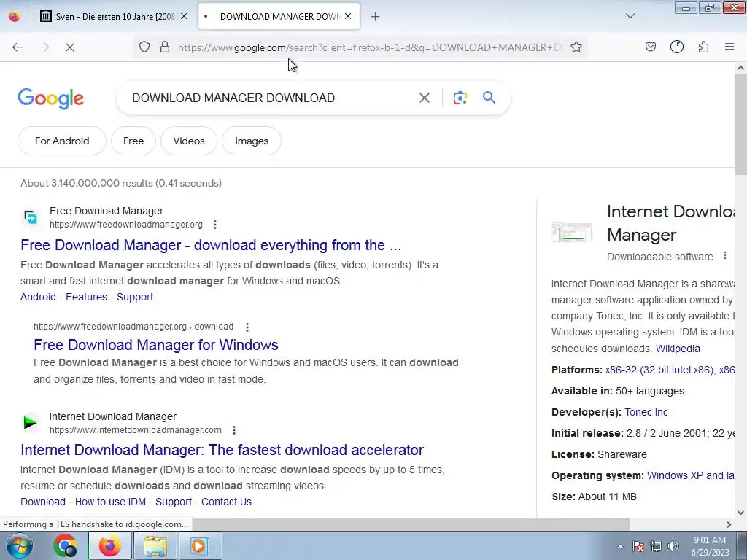Open Free Download Manager result title
Viewport: 747px width, 560px height.
tap(211, 245)
